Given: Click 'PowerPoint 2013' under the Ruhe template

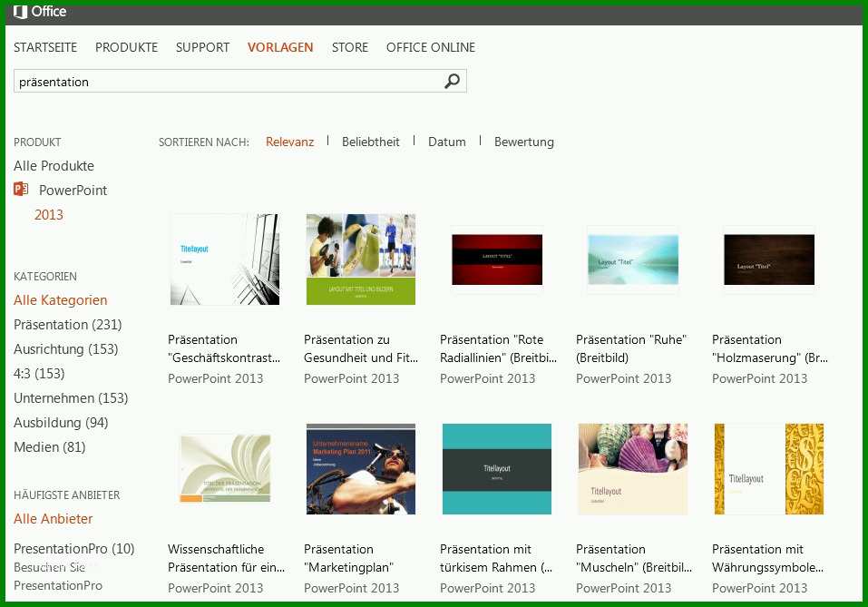Looking at the screenshot, I should click(623, 378).
